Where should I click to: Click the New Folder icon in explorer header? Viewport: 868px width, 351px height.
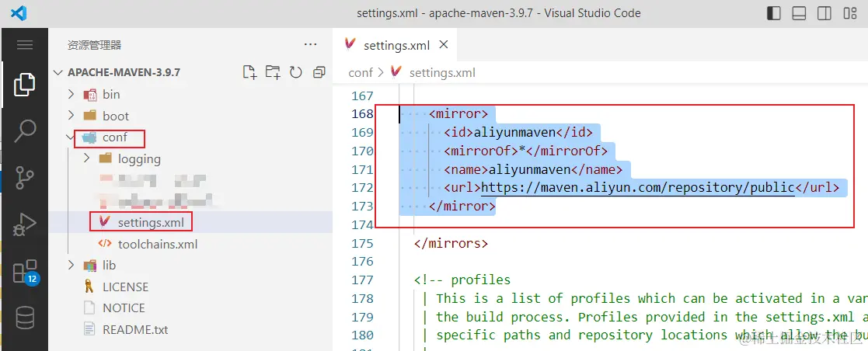[x=272, y=72]
